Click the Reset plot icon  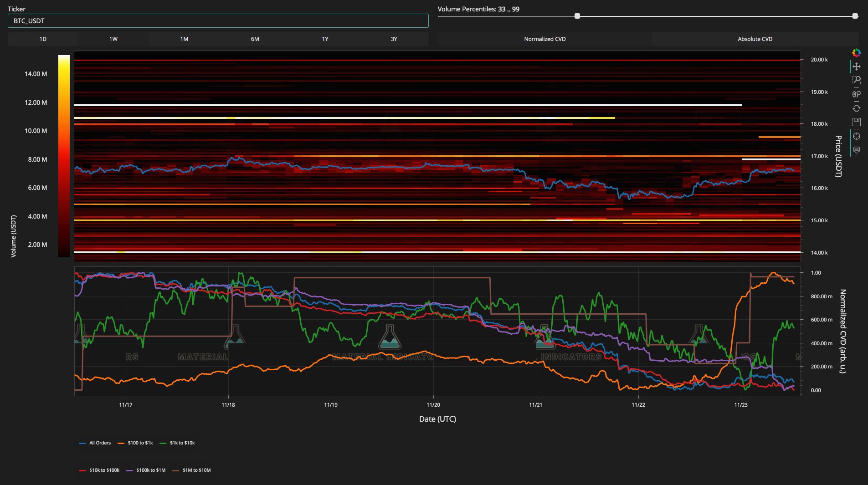point(857,108)
